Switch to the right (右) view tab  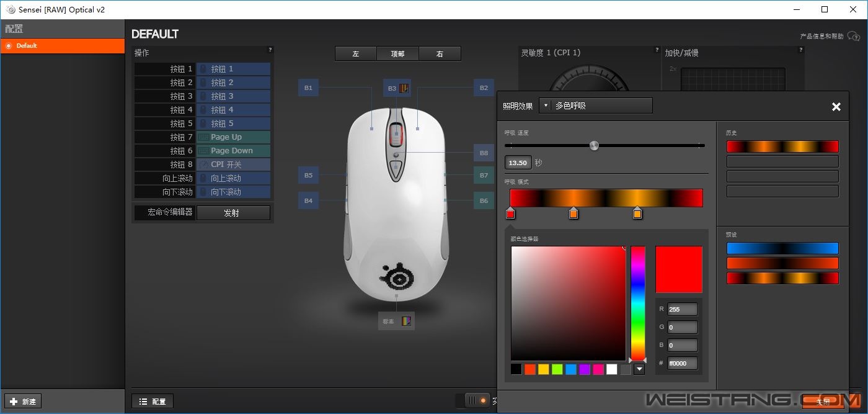tap(440, 54)
